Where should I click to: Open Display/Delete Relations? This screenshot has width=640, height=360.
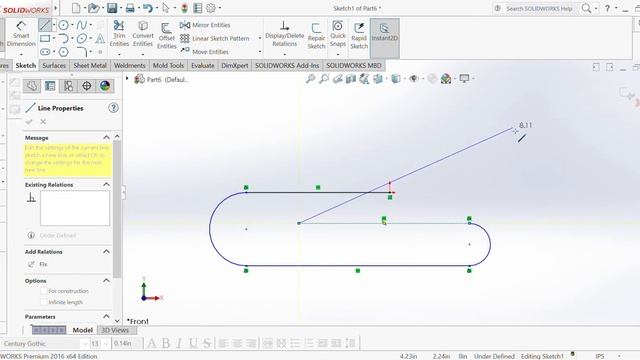pos(284,34)
